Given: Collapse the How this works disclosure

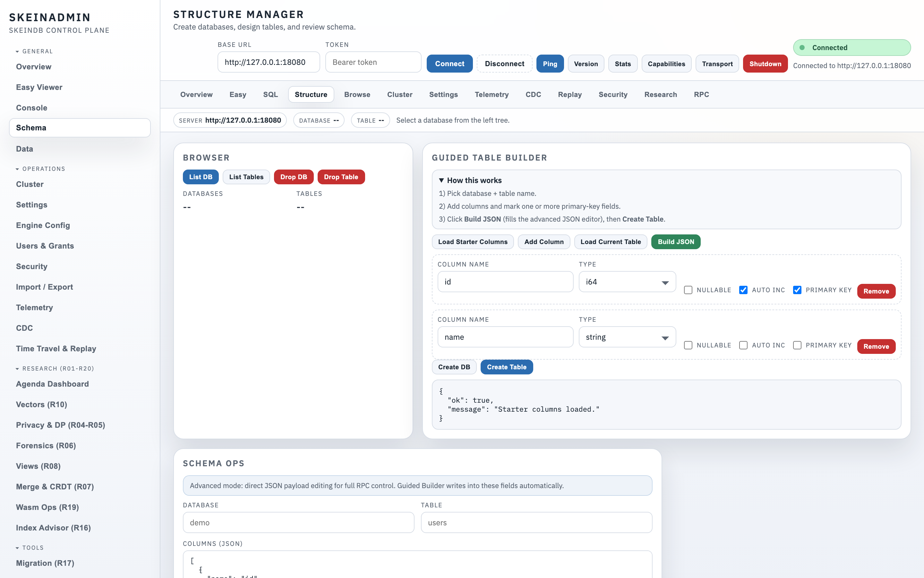Looking at the screenshot, I should [470, 180].
